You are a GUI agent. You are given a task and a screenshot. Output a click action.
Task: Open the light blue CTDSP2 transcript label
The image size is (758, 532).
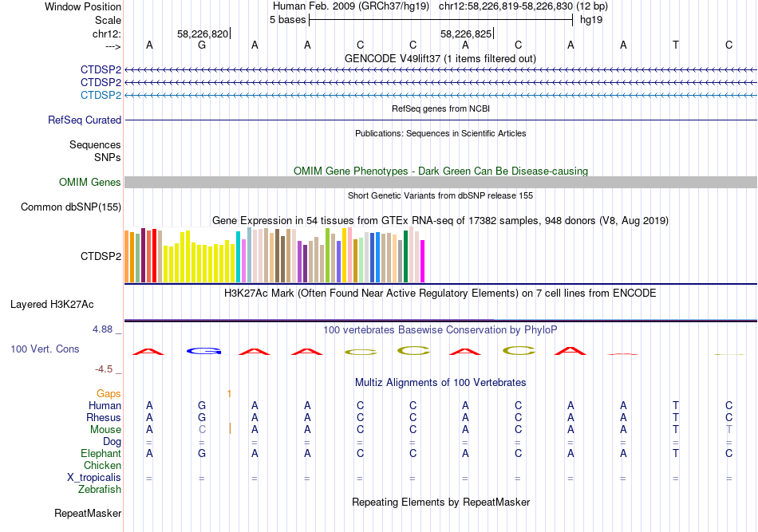101,95
